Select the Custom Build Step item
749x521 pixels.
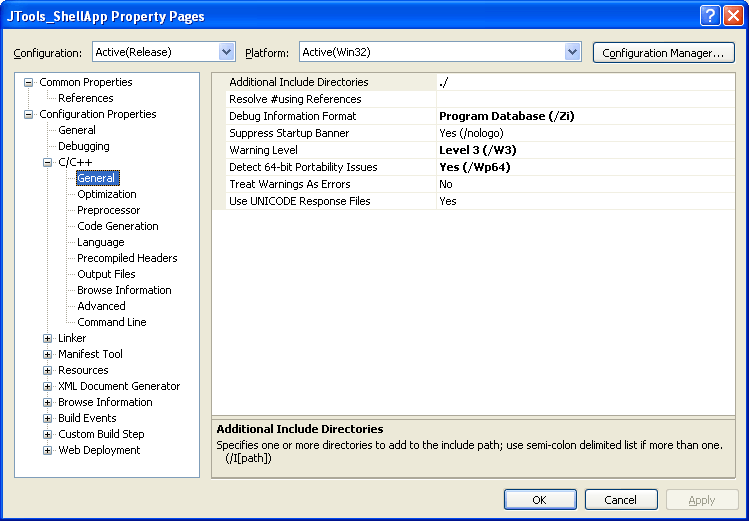pos(101,434)
